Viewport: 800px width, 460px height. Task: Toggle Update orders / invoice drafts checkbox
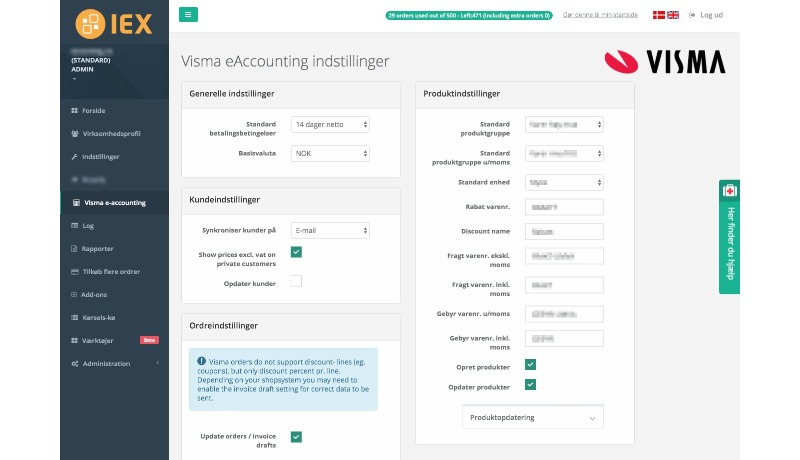point(296,437)
